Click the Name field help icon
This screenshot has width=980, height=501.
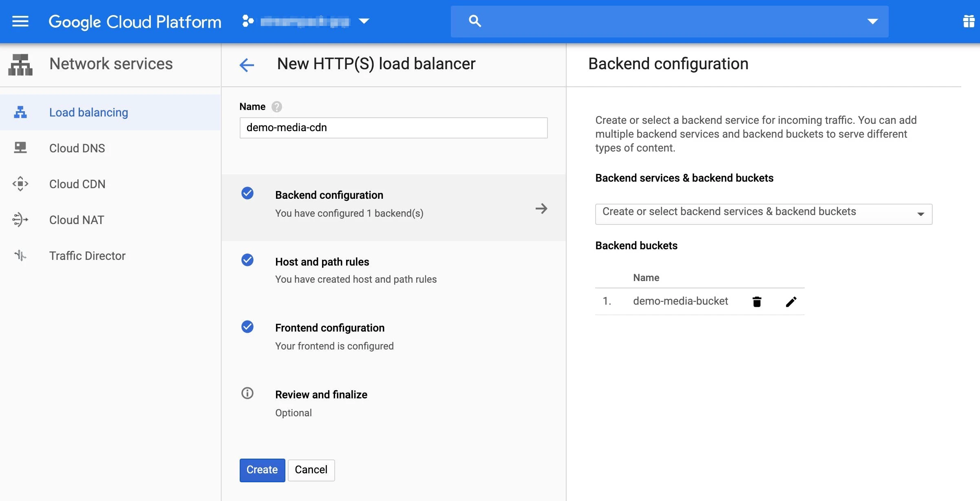pyautogui.click(x=277, y=107)
